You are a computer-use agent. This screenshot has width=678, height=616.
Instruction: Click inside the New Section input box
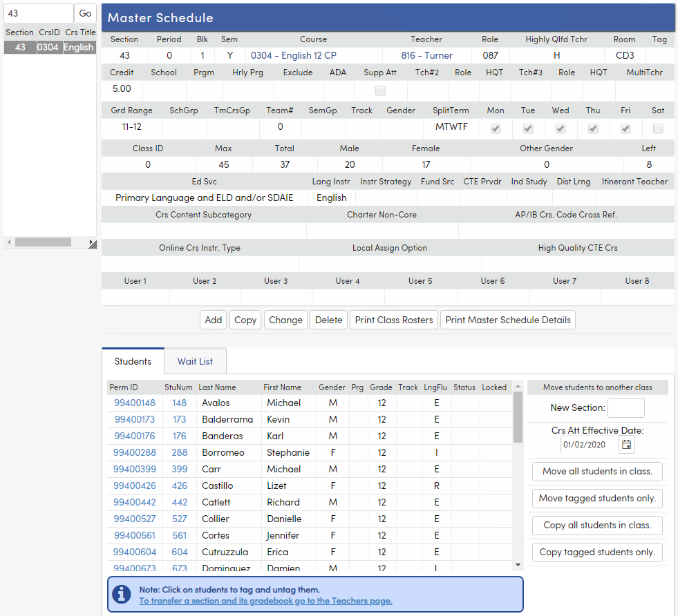click(625, 408)
